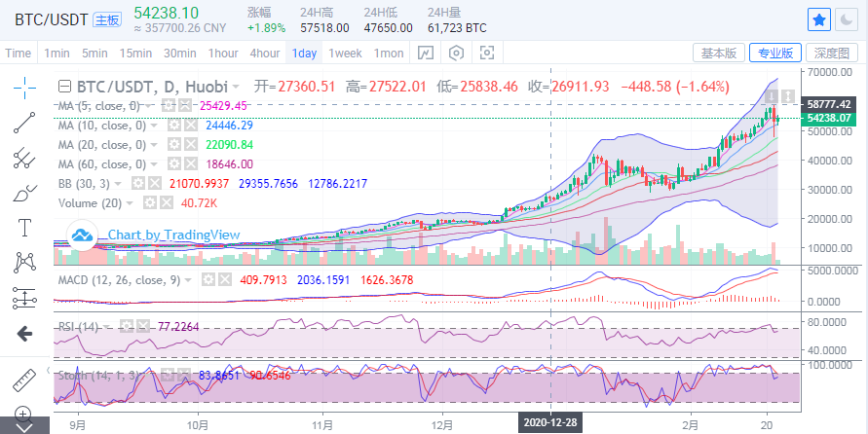Select the trend line drawing tool
868x434 pixels.
pos(24,123)
